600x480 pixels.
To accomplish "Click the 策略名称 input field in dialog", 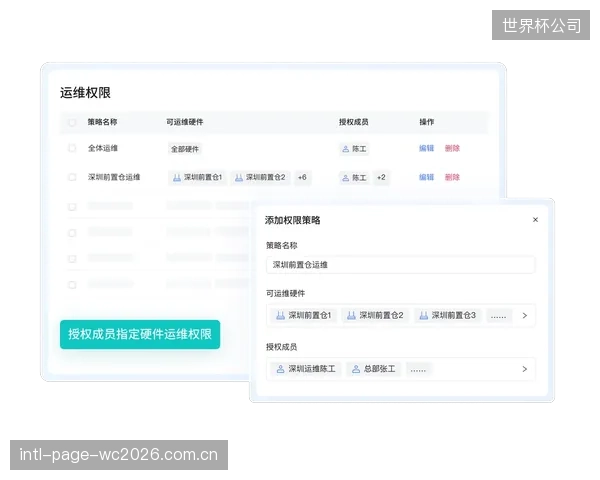I will tap(400, 264).
